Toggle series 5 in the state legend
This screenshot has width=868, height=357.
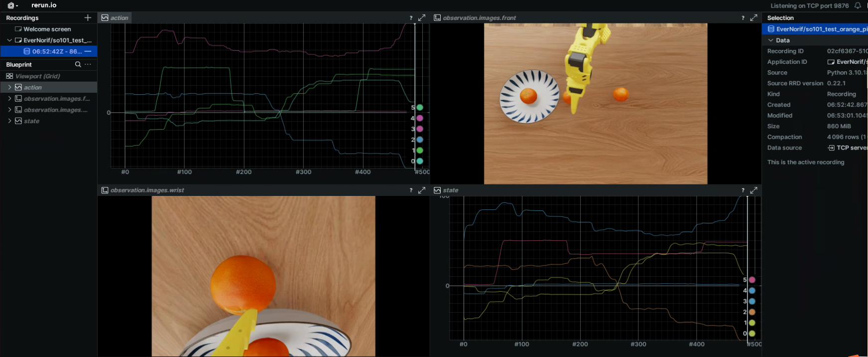point(752,280)
